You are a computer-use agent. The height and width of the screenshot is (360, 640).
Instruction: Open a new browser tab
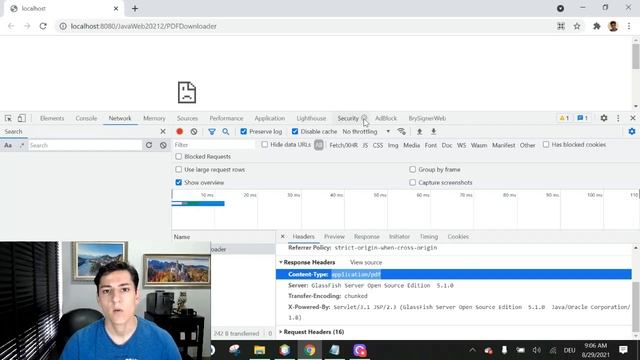pyautogui.click(x=135, y=8)
